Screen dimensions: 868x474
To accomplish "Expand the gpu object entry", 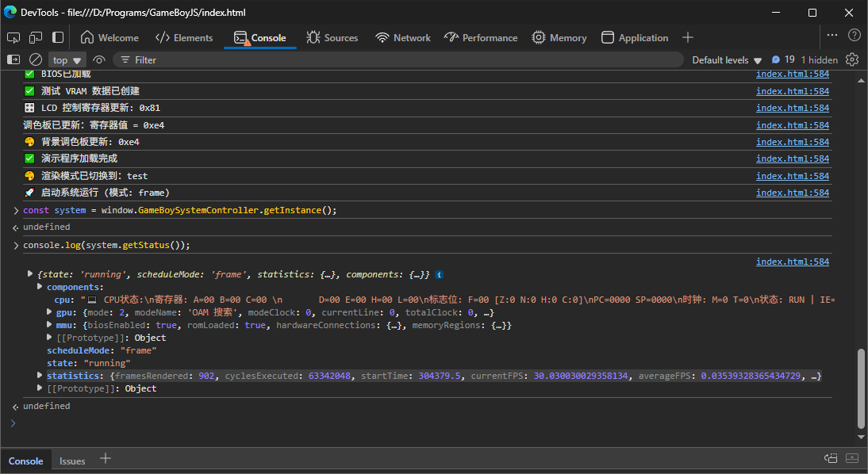I will tap(49, 313).
